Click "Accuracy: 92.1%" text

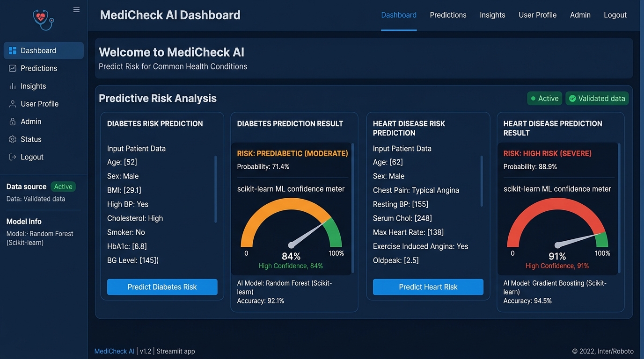[260, 301]
